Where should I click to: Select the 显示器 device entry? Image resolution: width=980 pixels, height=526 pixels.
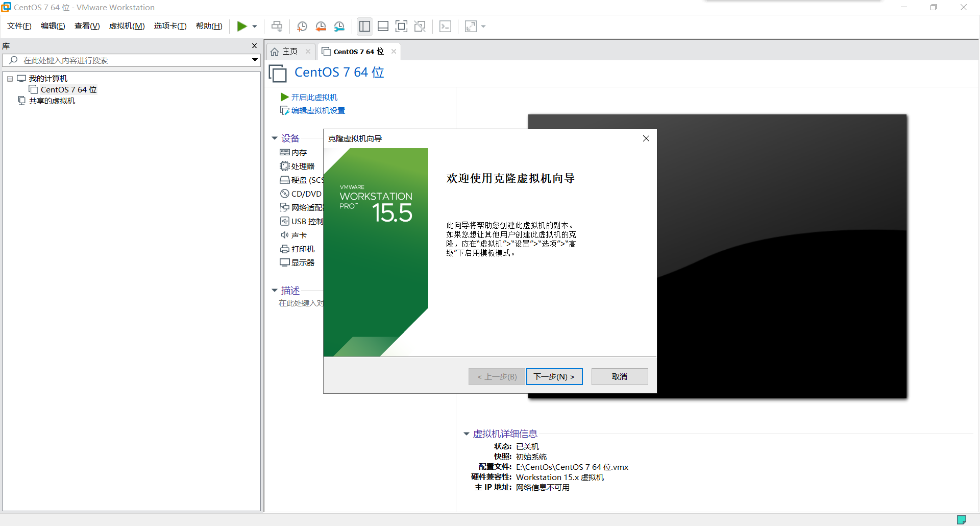(297, 263)
